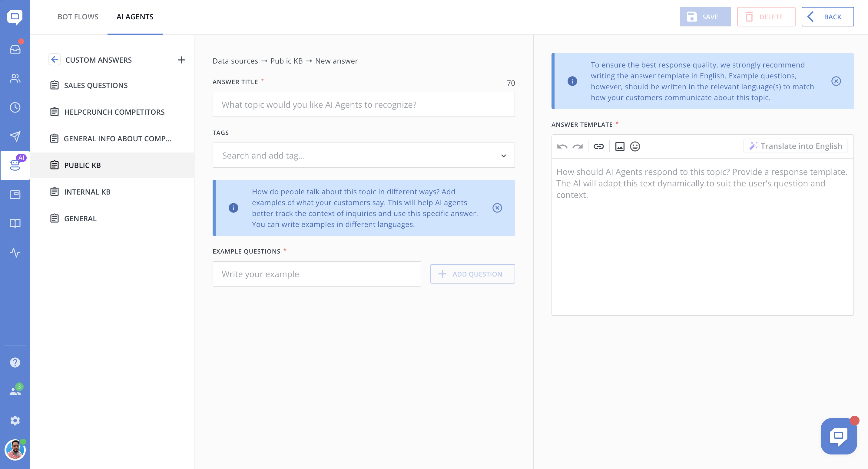Open the Contacts people icon
The width and height of the screenshot is (868, 469).
pyautogui.click(x=15, y=78)
